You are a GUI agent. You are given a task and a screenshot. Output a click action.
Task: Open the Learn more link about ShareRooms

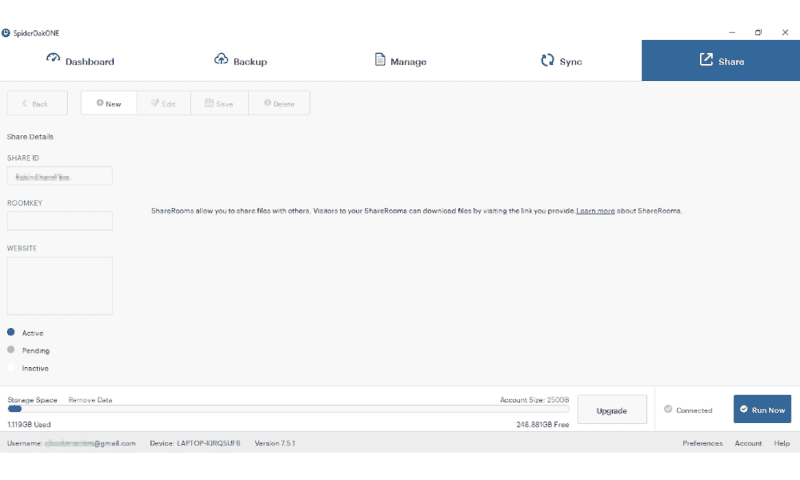pos(595,211)
